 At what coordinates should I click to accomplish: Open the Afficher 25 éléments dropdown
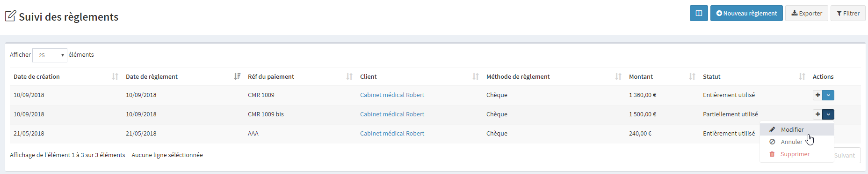coord(50,55)
